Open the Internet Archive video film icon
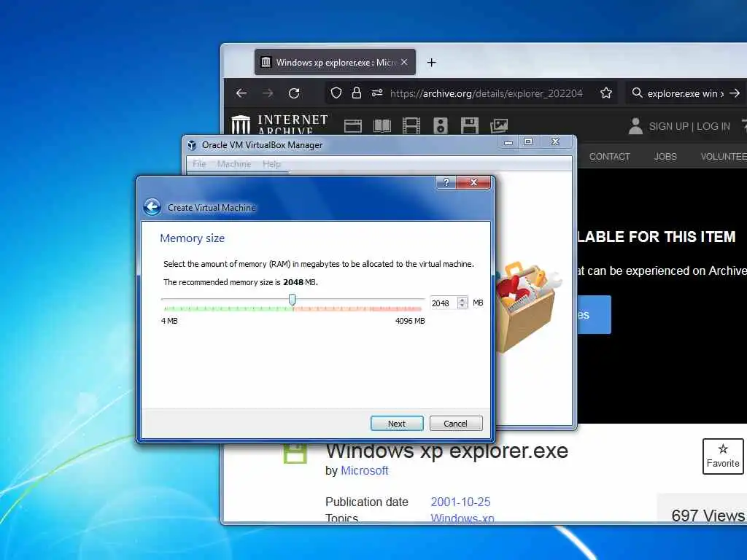The image size is (747, 560). pos(411,125)
